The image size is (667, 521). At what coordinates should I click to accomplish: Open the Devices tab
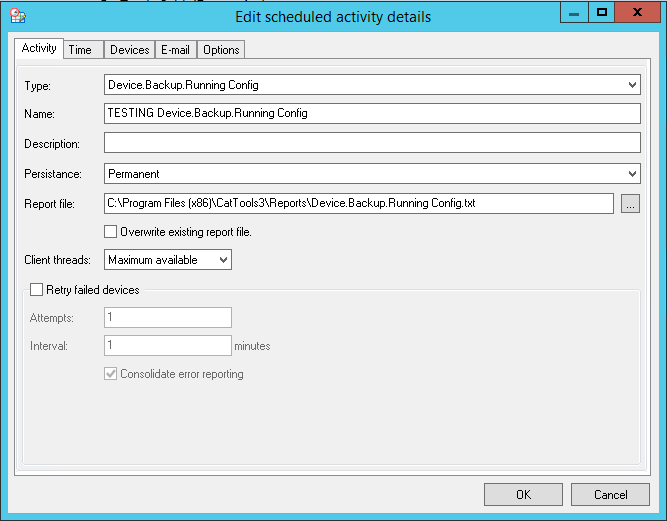(x=129, y=50)
